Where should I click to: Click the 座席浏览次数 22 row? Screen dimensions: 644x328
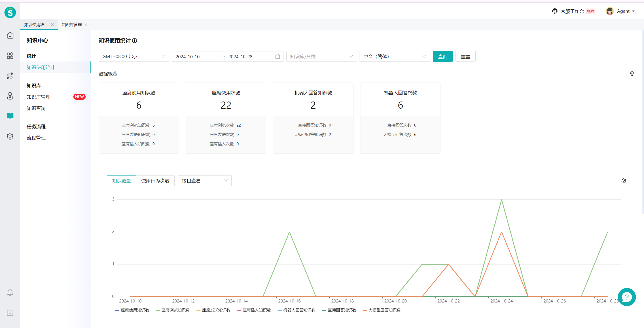click(225, 125)
